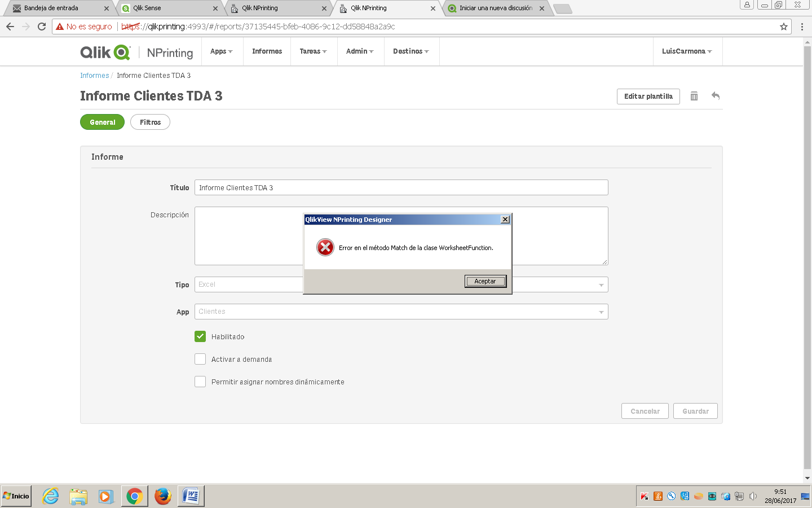Click scrollbar up arrow on page
This screenshot has height=508, width=812.
[807, 42]
